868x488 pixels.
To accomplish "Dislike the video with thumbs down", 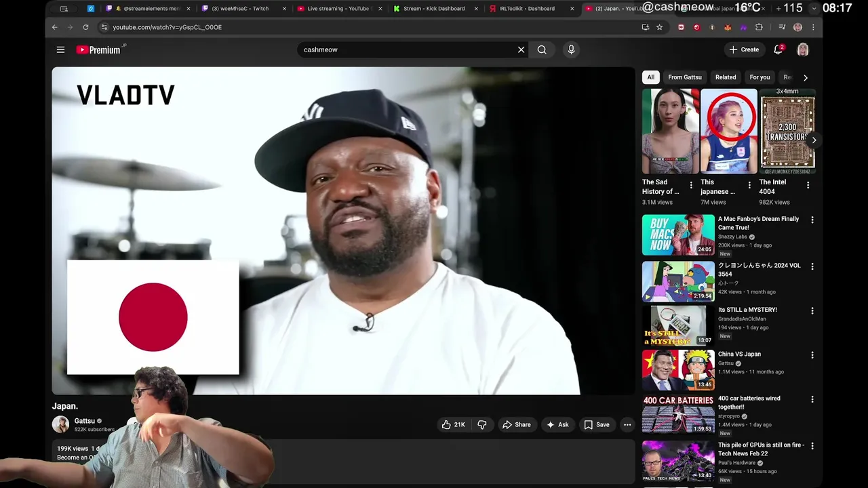I will [482, 425].
